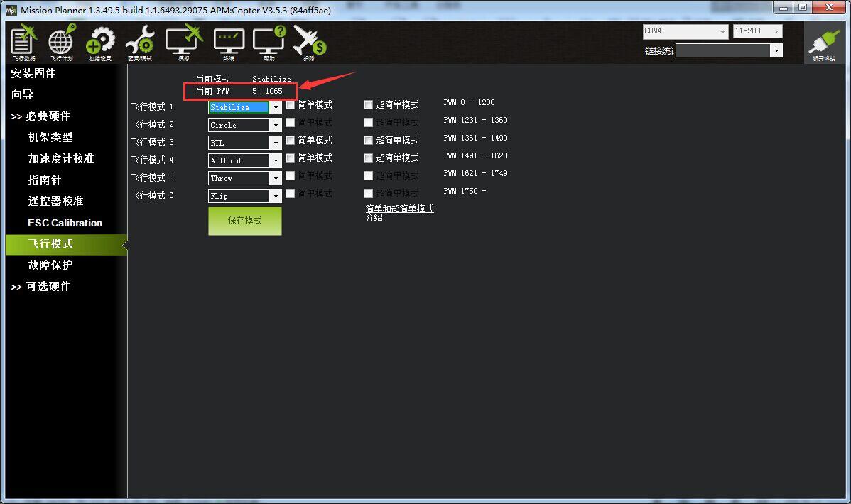Click the Donate (捐赠) airplane icon
The image size is (851, 504).
pos(309,43)
